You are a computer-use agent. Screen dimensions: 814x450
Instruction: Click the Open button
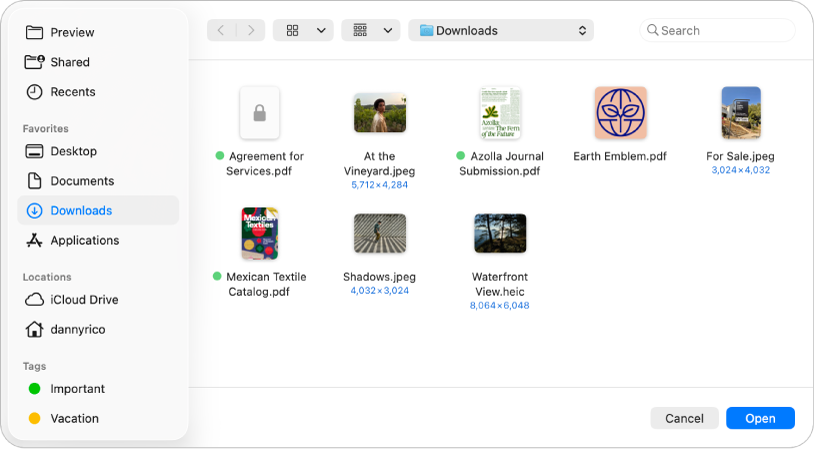760,418
